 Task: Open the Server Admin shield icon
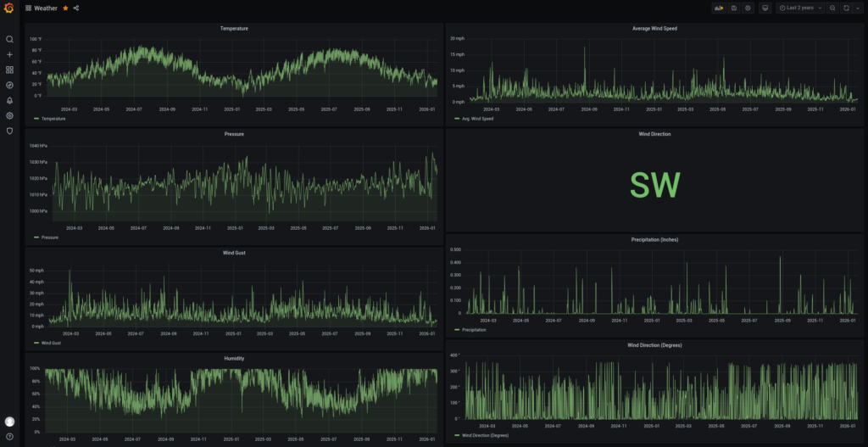(x=9, y=131)
